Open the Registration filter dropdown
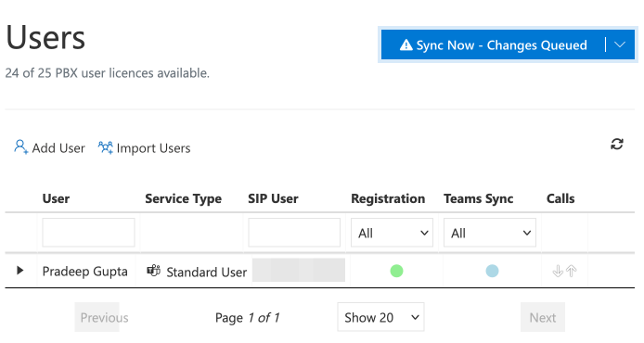 [392, 233]
